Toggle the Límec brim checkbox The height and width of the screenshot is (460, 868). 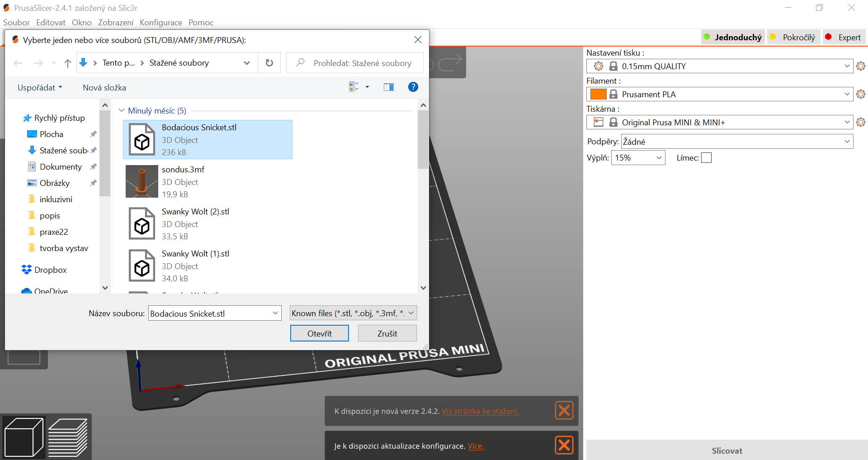[x=706, y=158]
